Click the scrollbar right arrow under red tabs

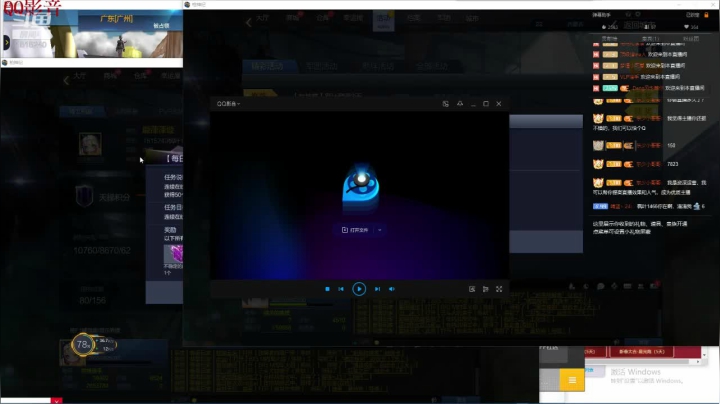(698, 362)
